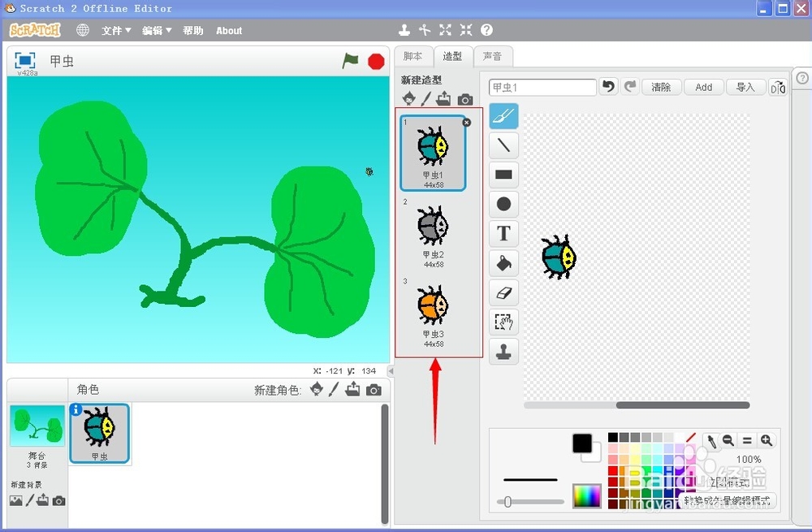Screen dimensions: 812x532
Task: Open the 帮助 menu item
Action: 192,31
